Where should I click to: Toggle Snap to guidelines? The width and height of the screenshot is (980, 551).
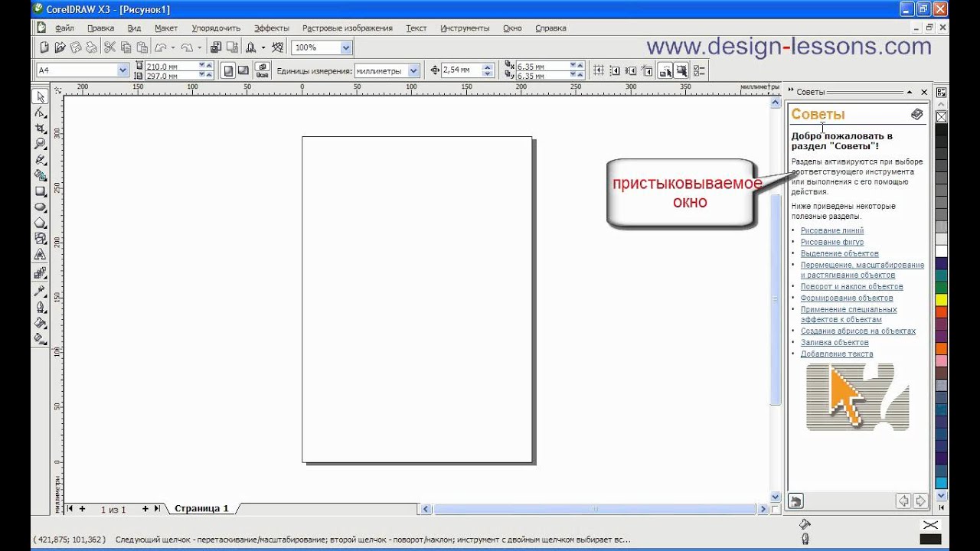coord(615,70)
